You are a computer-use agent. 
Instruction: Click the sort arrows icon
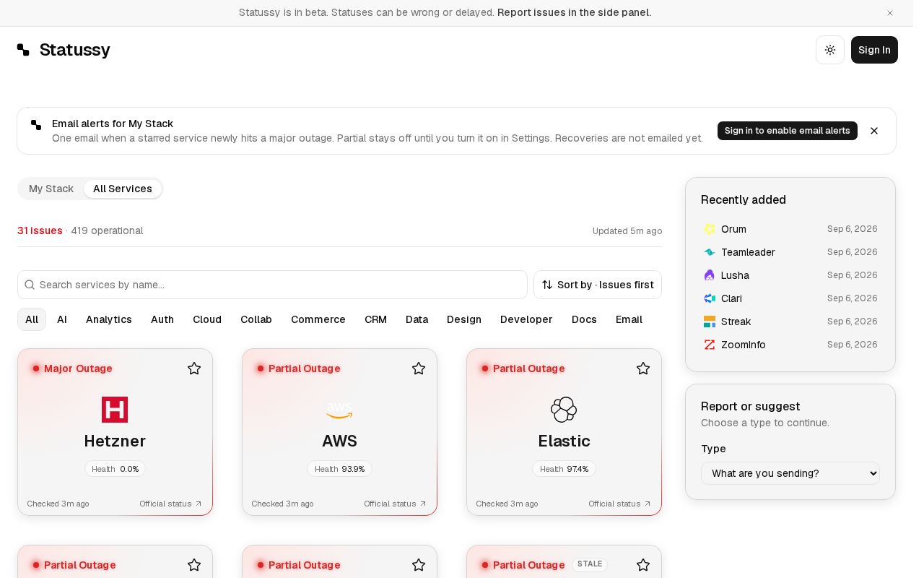tap(547, 285)
